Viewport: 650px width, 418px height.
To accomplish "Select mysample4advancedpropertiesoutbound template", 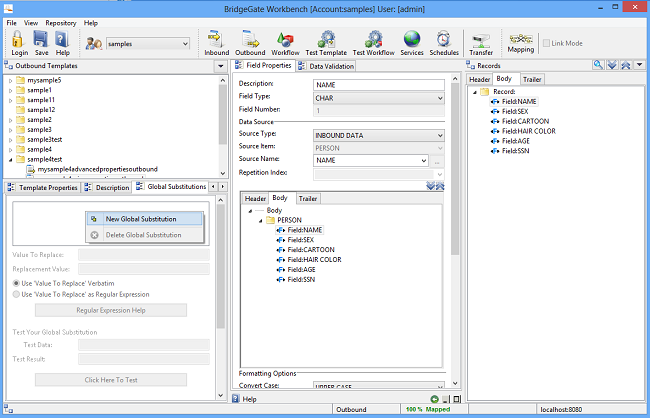I will point(97,169).
